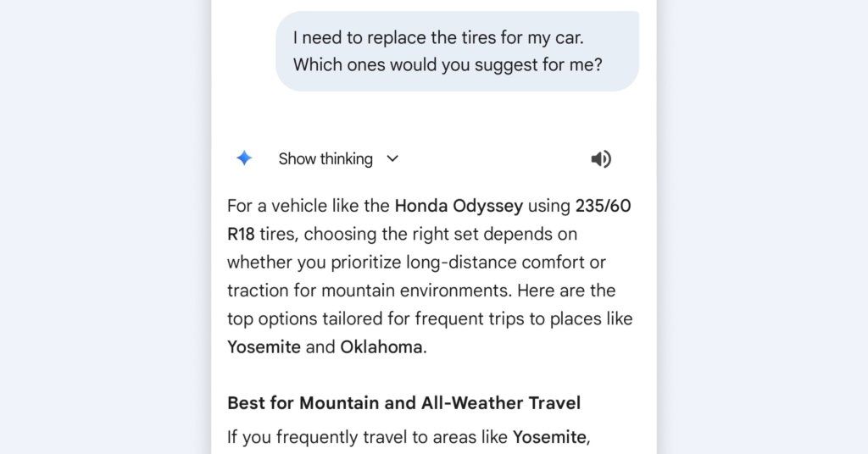Click the Gemini sparkle icon

[x=244, y=158]
